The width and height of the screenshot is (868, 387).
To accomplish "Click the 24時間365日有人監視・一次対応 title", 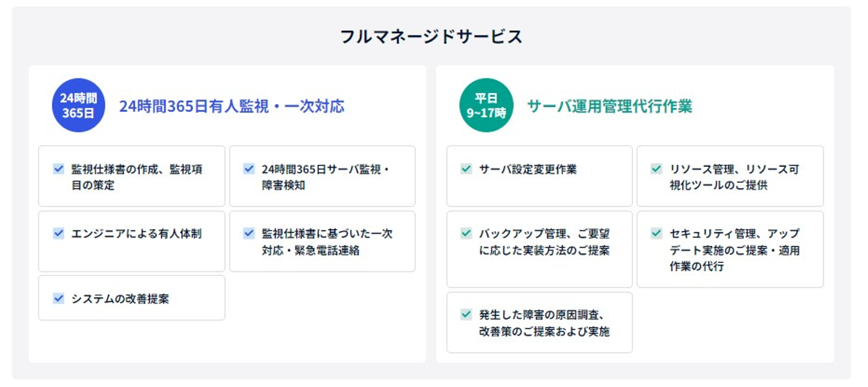I will click(x=231, y=106).
